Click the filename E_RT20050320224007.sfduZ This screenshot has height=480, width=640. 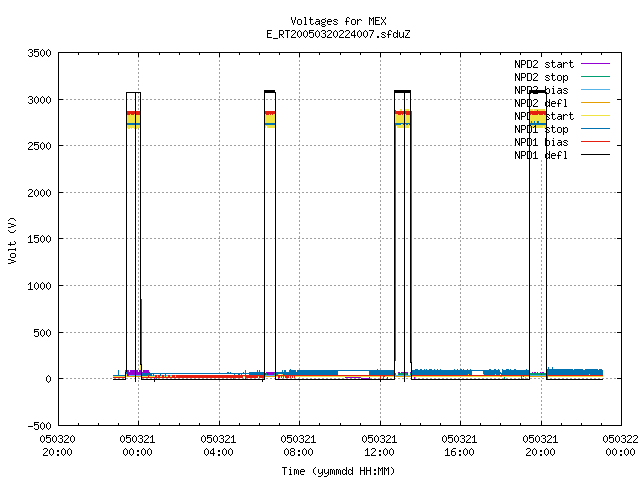(x=338, y=34)
